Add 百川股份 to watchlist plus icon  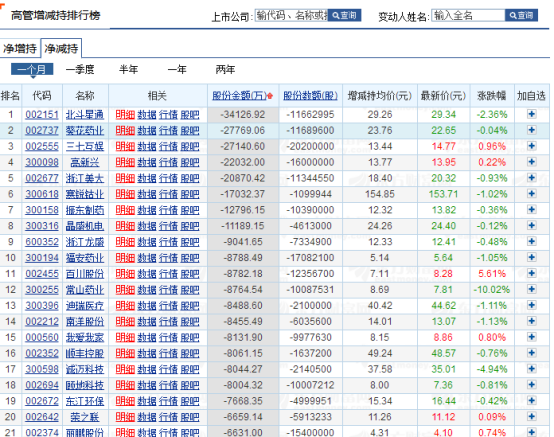click(x=531, y=273)
